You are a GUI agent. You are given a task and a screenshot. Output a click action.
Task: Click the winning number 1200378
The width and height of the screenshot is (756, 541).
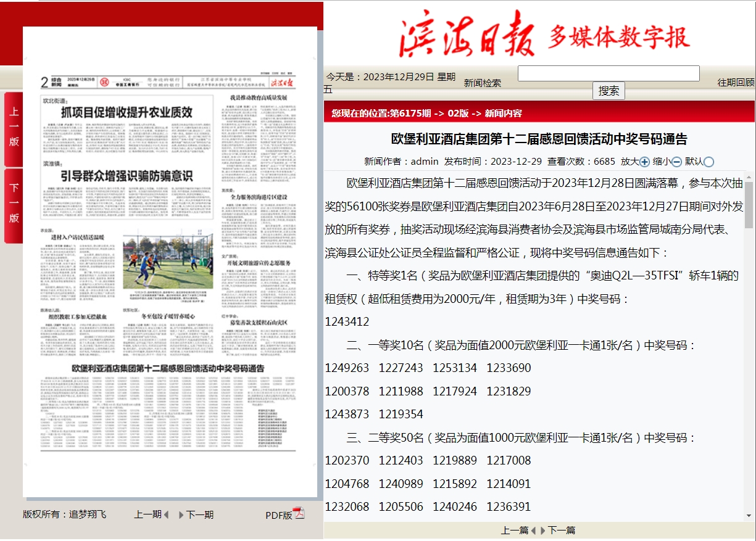[x=347, y=392]
